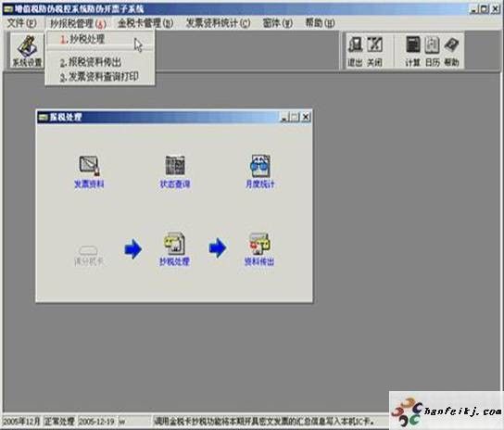Click the 资料传出 icon in workflow
This screenshot has width=504, height=430.
coord(259,249)
